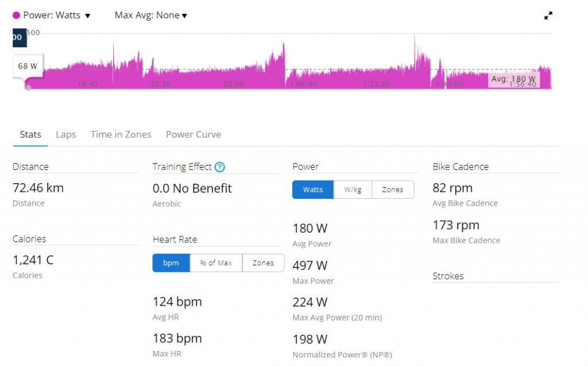Image resolution: width=588 pixels, height=367 pixels.
Task: Open the Training Effect help icon
Action: (x=219, y=167)
